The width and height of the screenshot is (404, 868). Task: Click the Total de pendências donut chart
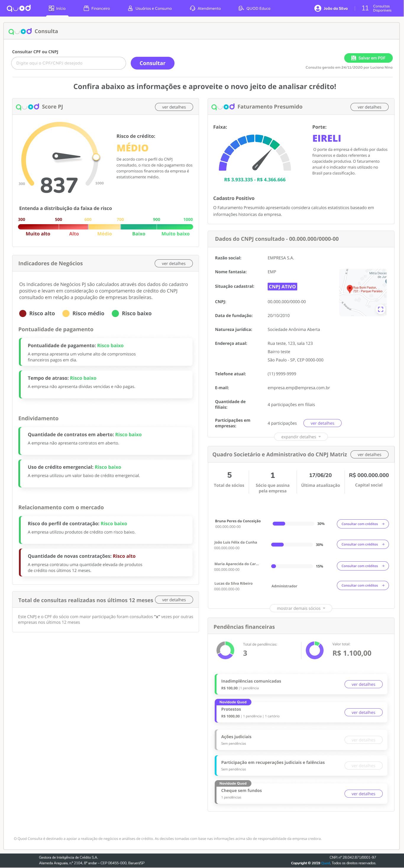(x=225, y=650)
